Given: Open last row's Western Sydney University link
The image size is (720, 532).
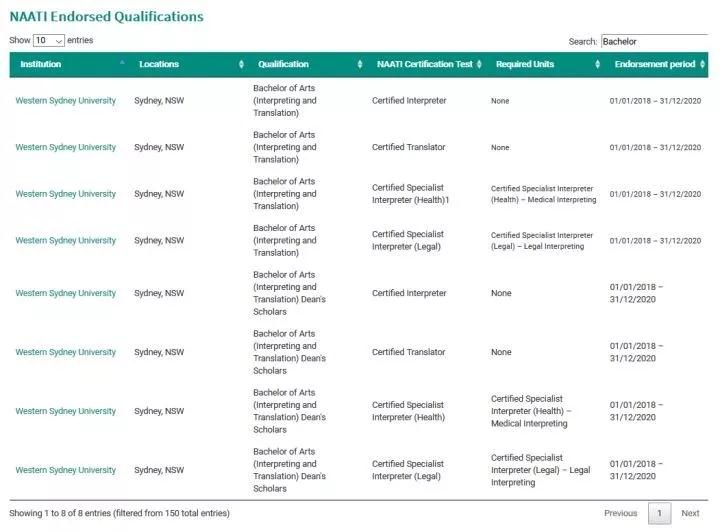Looking at the screenshot, I should click(x=65, y=470).
